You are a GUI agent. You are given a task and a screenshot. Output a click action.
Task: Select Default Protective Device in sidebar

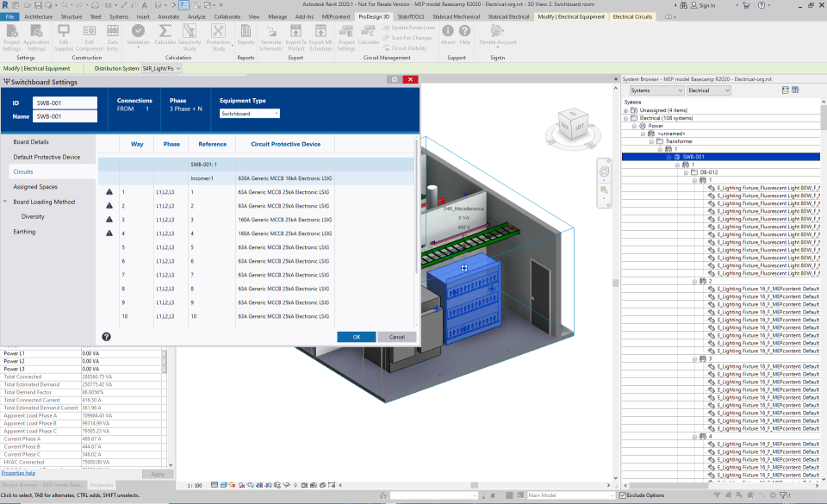pyautogui.click(x=47, y=157)
